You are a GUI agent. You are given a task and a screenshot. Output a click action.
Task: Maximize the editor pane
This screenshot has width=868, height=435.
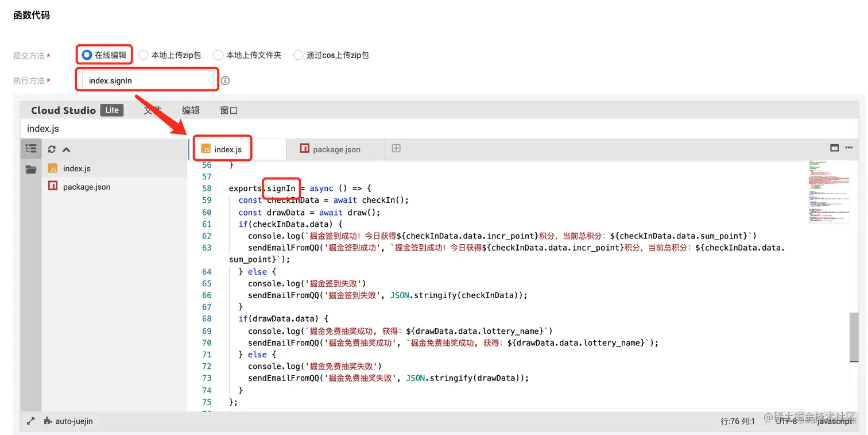[835, 148]
